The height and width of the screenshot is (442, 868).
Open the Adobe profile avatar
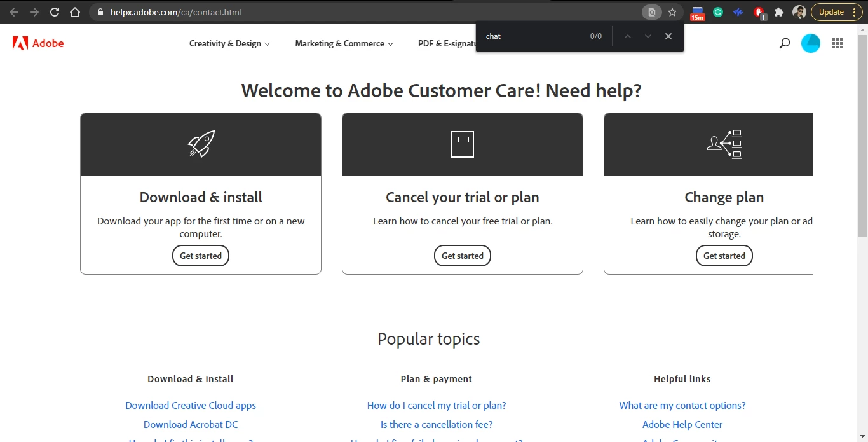point(811,43)
